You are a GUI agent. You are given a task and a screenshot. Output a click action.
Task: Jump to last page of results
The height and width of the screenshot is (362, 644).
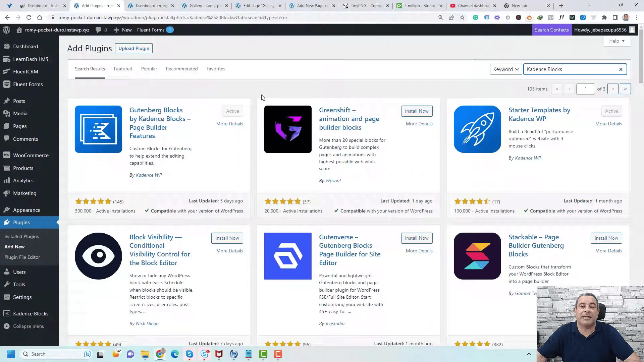[625, 89]
